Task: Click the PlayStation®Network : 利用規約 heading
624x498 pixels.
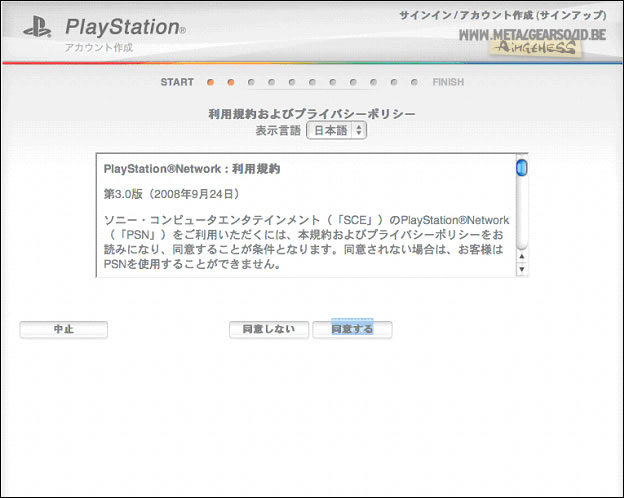Action: (x=192, y=169)
